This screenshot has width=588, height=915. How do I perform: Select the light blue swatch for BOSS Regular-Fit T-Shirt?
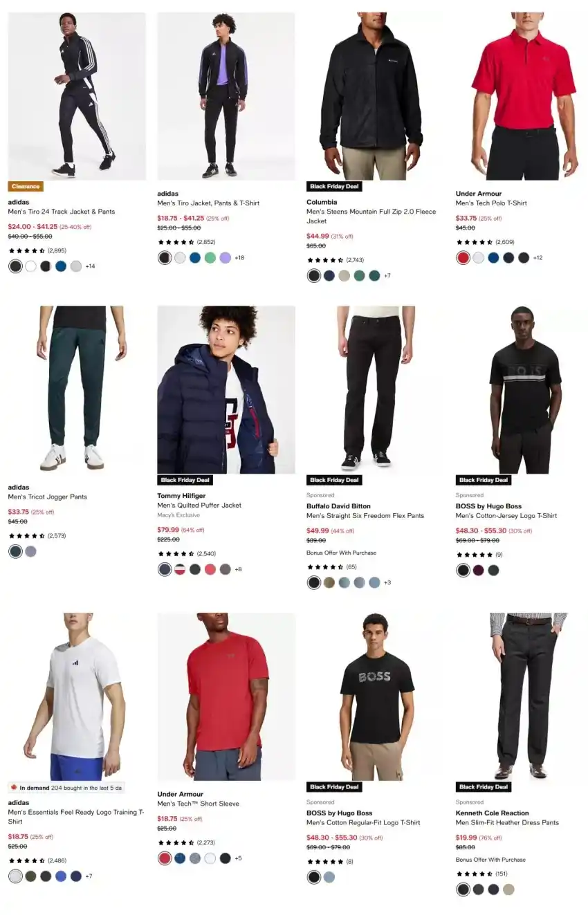(329, 877)
